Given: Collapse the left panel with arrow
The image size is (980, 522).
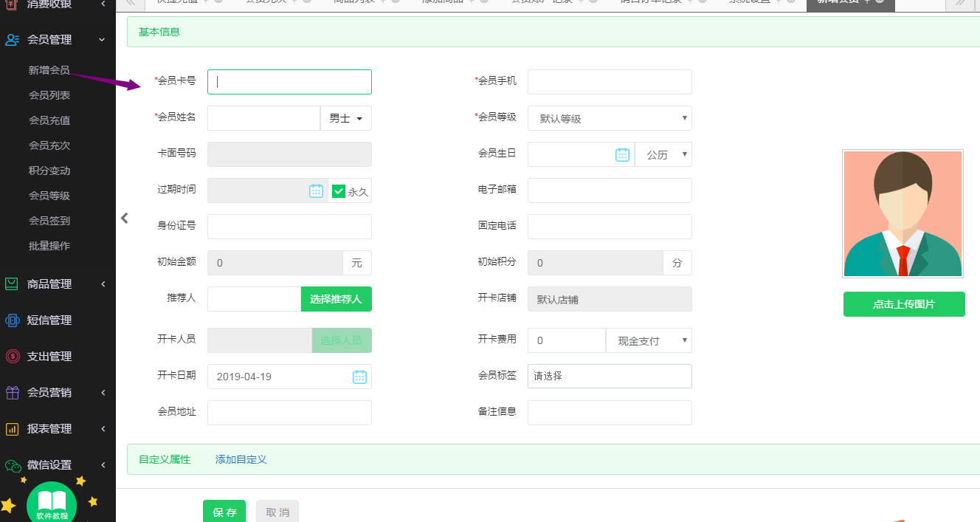Looking at the screenshot, I should click(125, 218).
